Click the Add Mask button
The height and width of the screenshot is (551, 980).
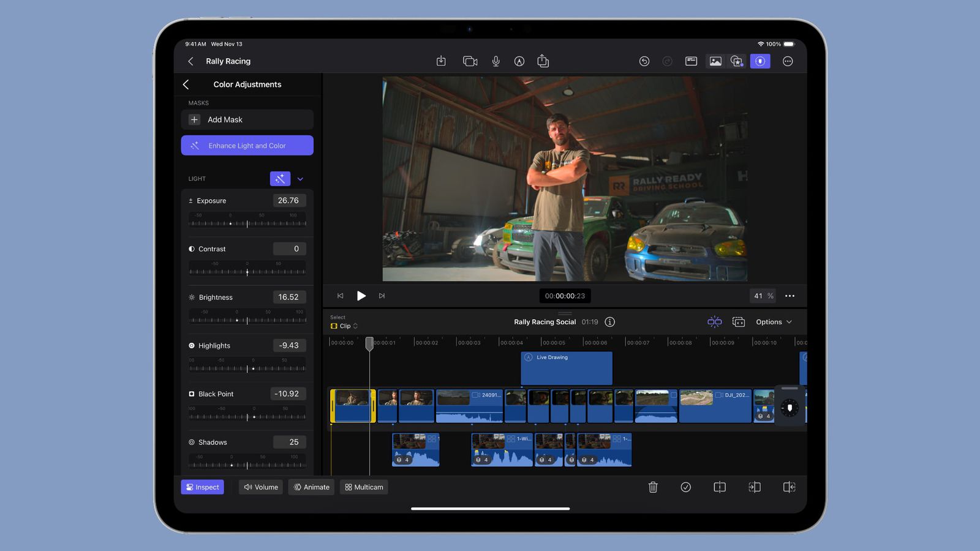pos(247,119)
